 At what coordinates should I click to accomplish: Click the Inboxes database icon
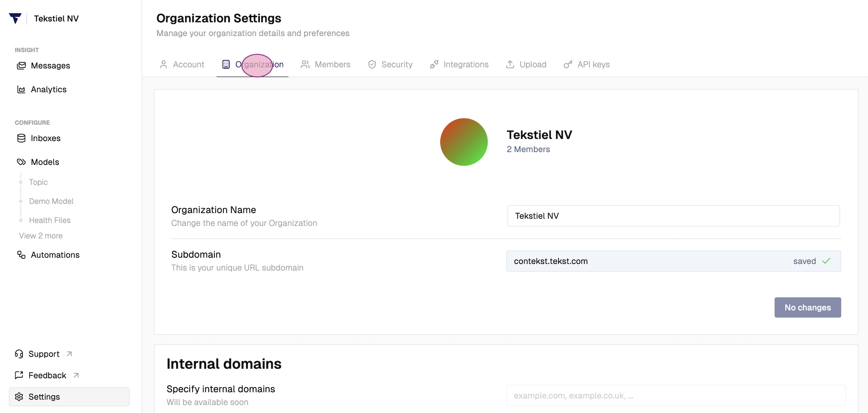[21, 138]
